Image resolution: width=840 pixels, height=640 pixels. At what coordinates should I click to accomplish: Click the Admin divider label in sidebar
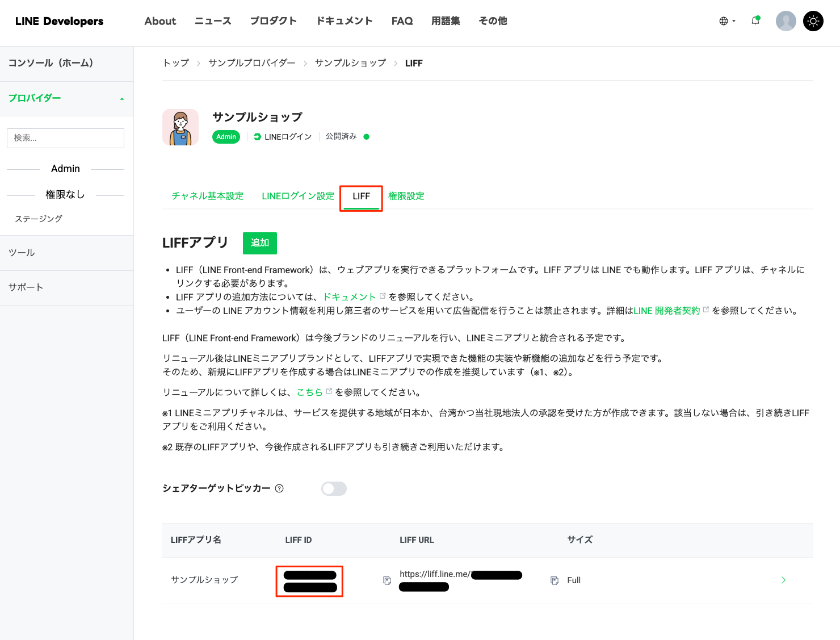tap(65, 169)
